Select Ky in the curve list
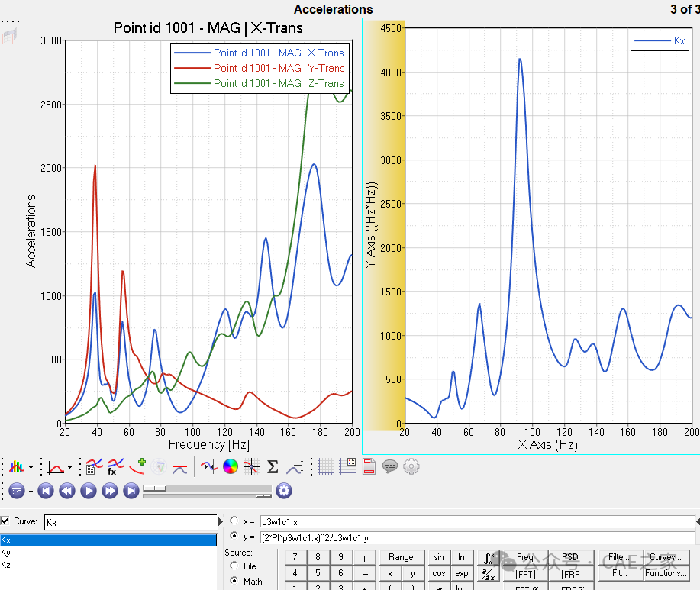 108,553
